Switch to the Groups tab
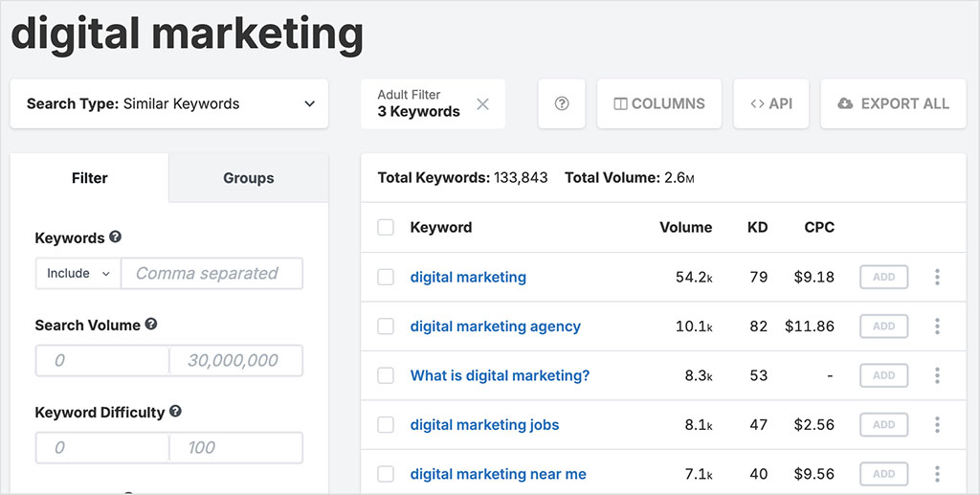 (x=248, y=178)
